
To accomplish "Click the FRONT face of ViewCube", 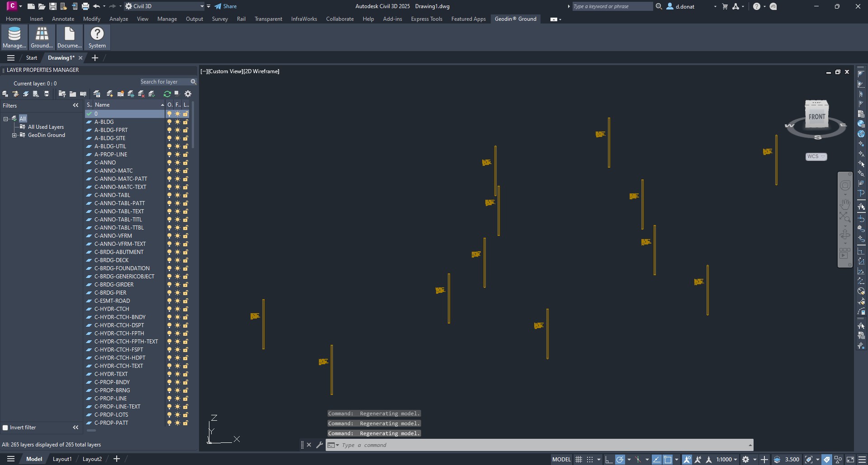I will click(816, 117).
